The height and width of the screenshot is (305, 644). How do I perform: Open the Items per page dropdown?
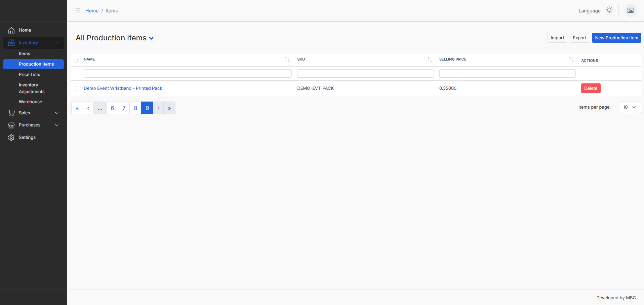pos(630,107)
